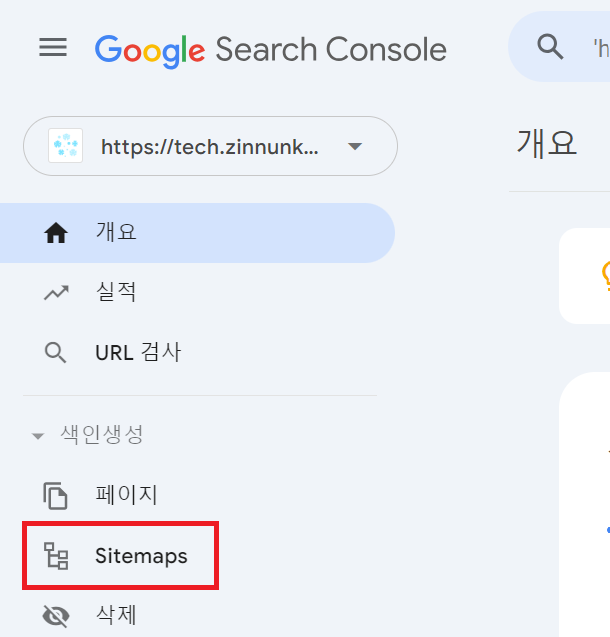Screen dimensions: 610x637
Task: Click the crossed-eye icon for 삭제
Action: coord(56,616)
